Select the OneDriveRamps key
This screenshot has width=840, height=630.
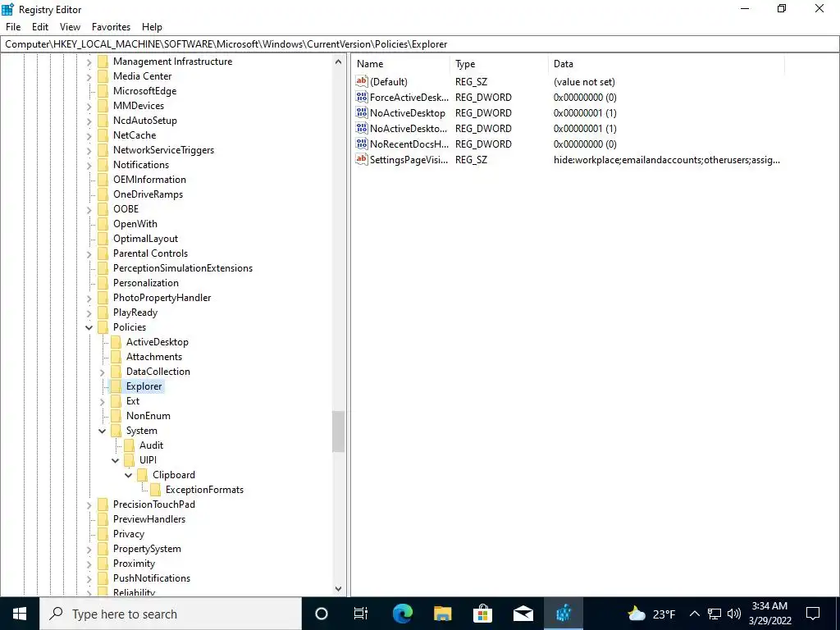click(148, 194)
